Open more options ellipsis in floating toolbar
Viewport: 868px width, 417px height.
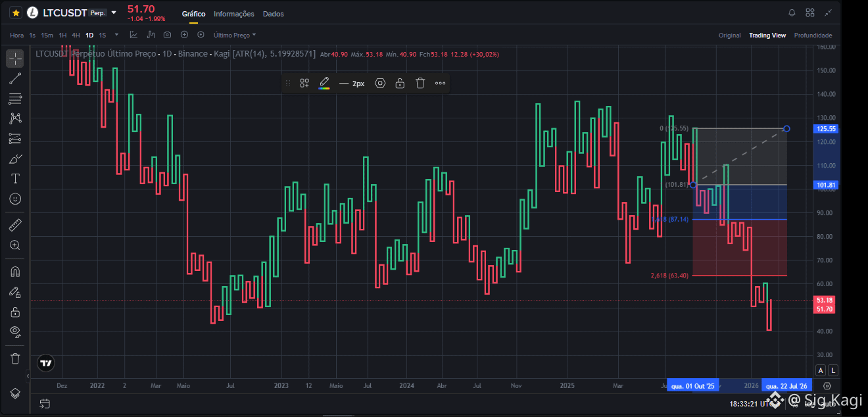(441, 84)
